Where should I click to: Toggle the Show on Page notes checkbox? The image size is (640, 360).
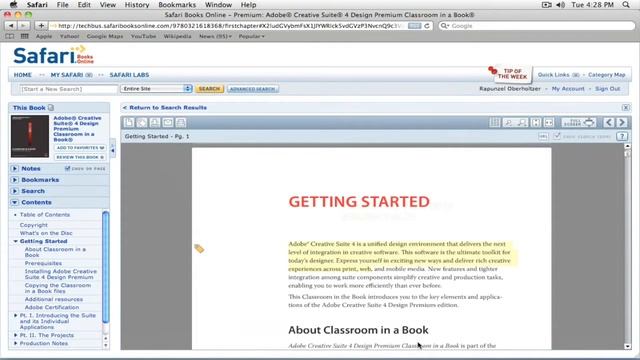click(67, 169)
